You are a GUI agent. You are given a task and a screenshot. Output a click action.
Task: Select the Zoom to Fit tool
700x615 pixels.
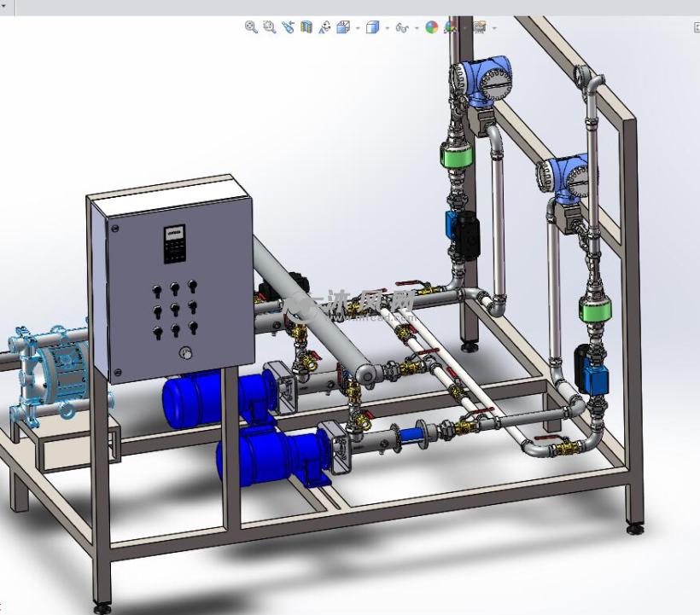pyautogui.click(x=250, y=27)
